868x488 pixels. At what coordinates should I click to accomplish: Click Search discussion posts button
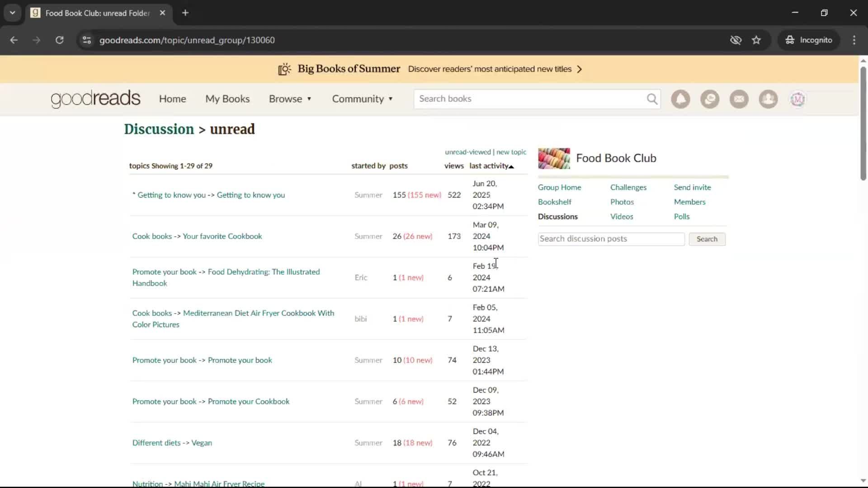[707, 239]
